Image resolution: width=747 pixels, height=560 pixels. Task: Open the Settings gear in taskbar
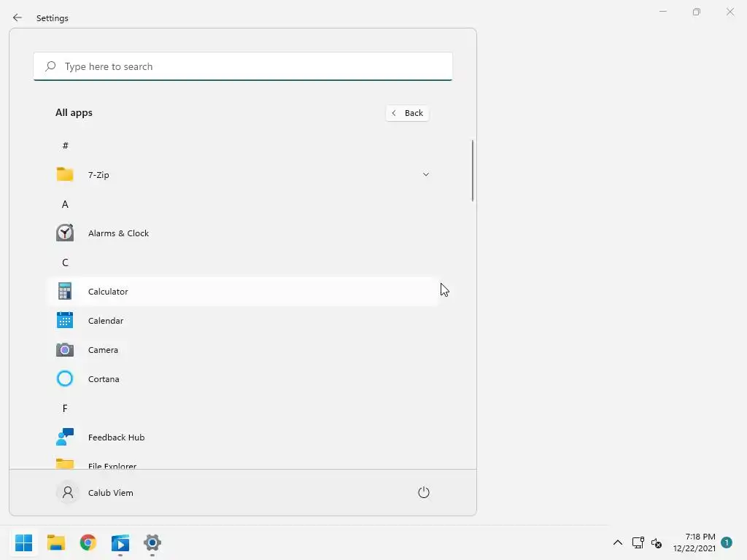click(x=152, y=542)
